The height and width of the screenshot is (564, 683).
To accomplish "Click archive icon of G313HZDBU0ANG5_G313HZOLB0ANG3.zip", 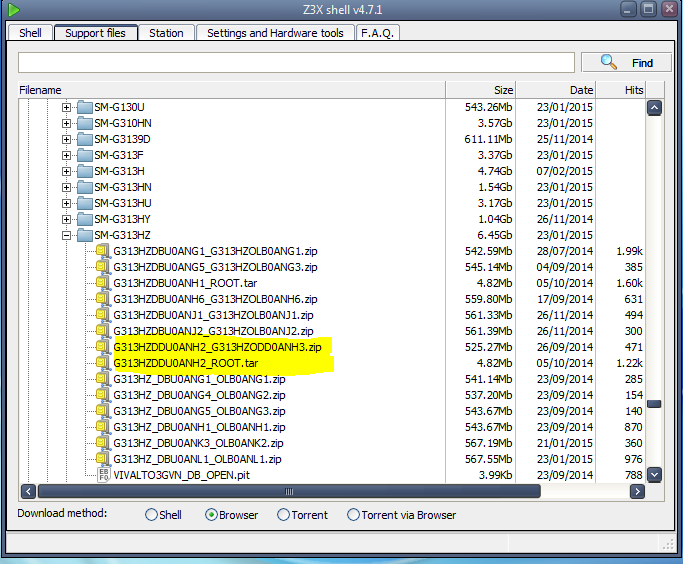I will pos(102,267).
